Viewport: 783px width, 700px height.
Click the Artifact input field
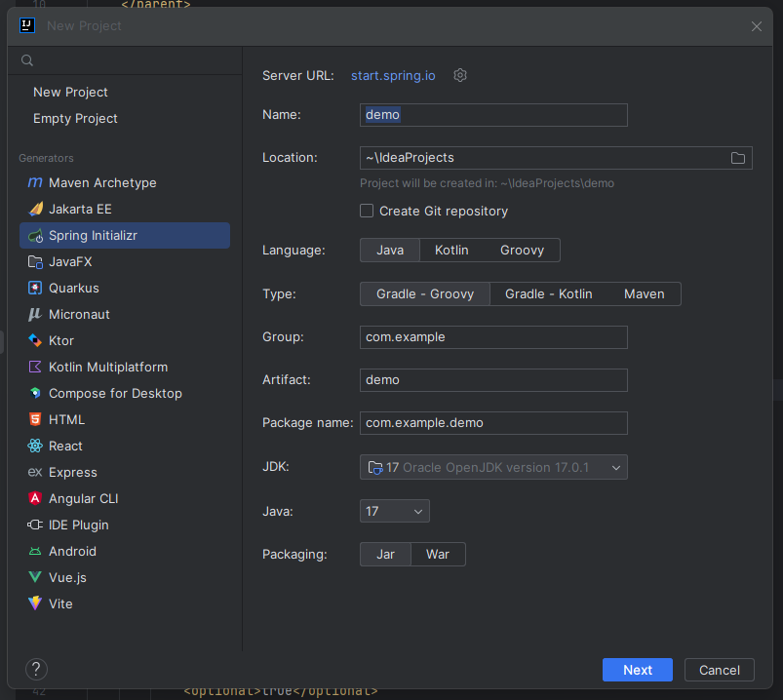tap(493, 380)
